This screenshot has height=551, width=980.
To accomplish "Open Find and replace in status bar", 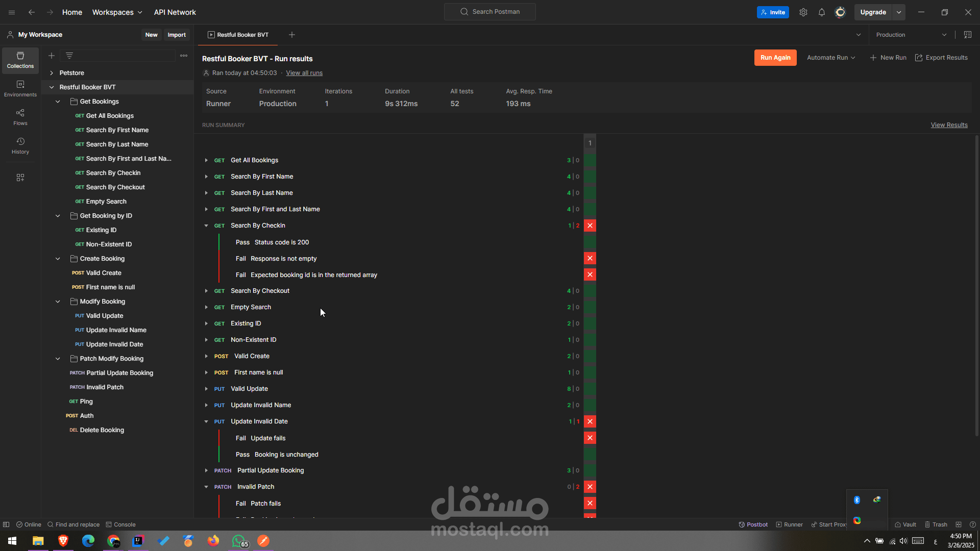I will (73, 524).
